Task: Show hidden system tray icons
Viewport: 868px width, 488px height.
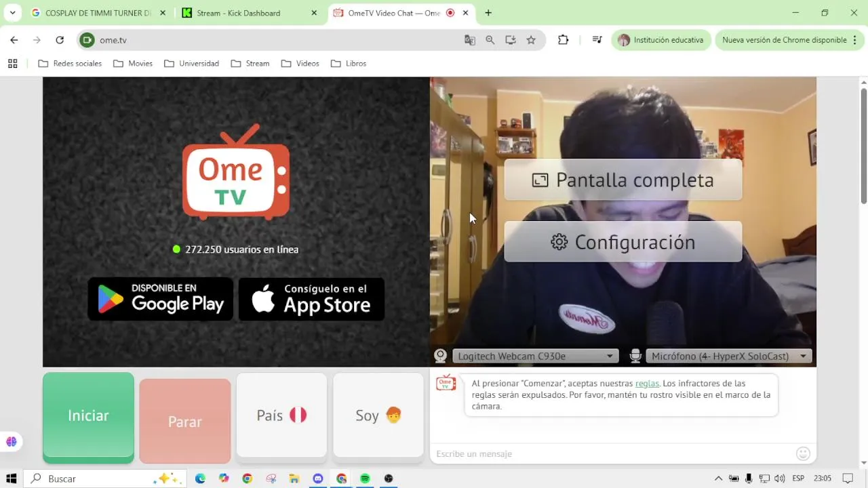Action: 719,479
